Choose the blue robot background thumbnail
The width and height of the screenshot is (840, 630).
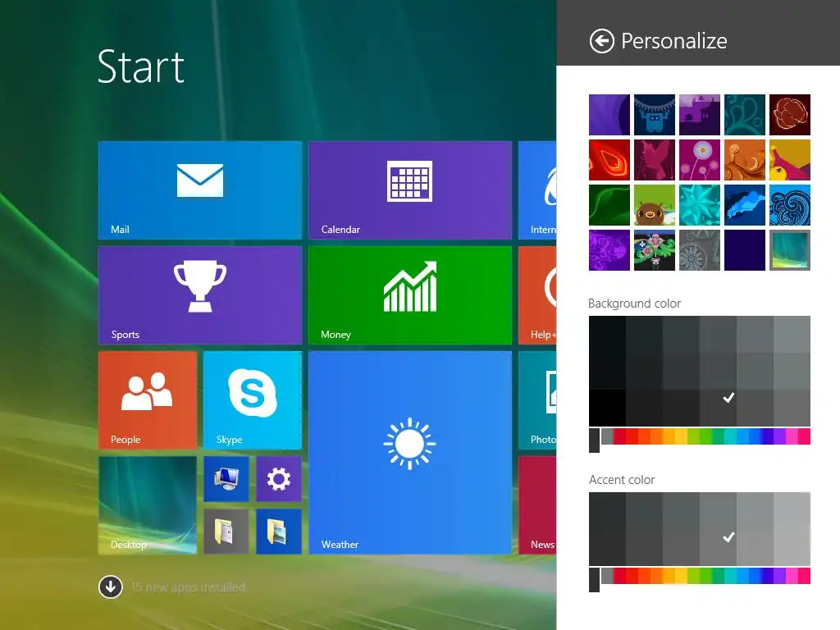point(655,115)
